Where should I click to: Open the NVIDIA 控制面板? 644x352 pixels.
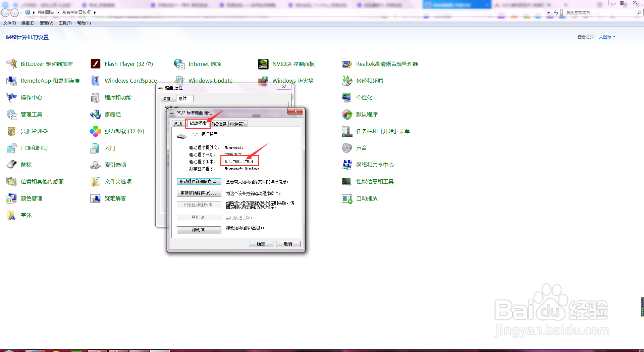pos(293,64)
